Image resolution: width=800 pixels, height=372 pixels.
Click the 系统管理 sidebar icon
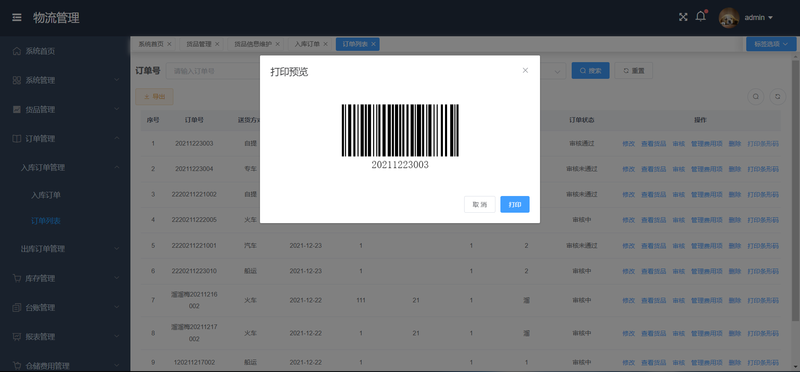coord(17,80)
